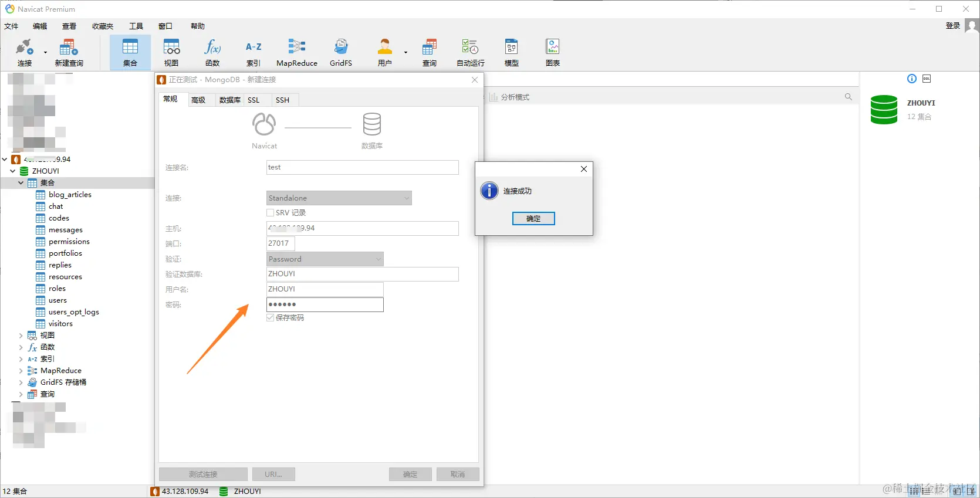This screenshot has height=498, width=980.
Task: Click the Connection (连接) toolbar icon
Action: click(x=25, y=53)
